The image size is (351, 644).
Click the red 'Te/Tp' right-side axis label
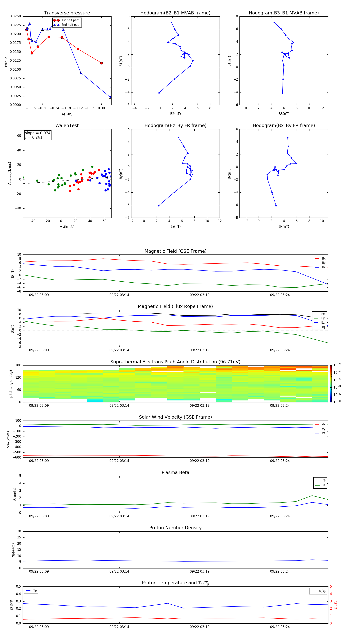click(336, 605)
